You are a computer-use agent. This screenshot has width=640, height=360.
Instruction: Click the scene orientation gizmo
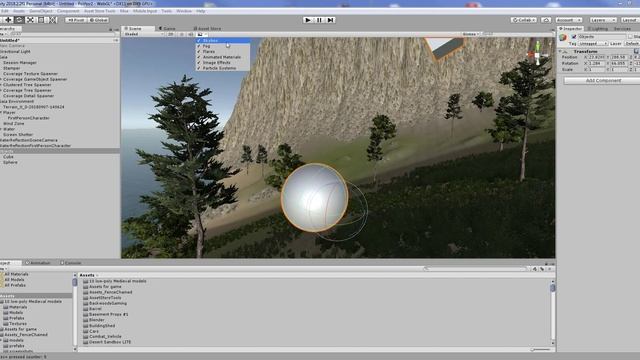538,53
